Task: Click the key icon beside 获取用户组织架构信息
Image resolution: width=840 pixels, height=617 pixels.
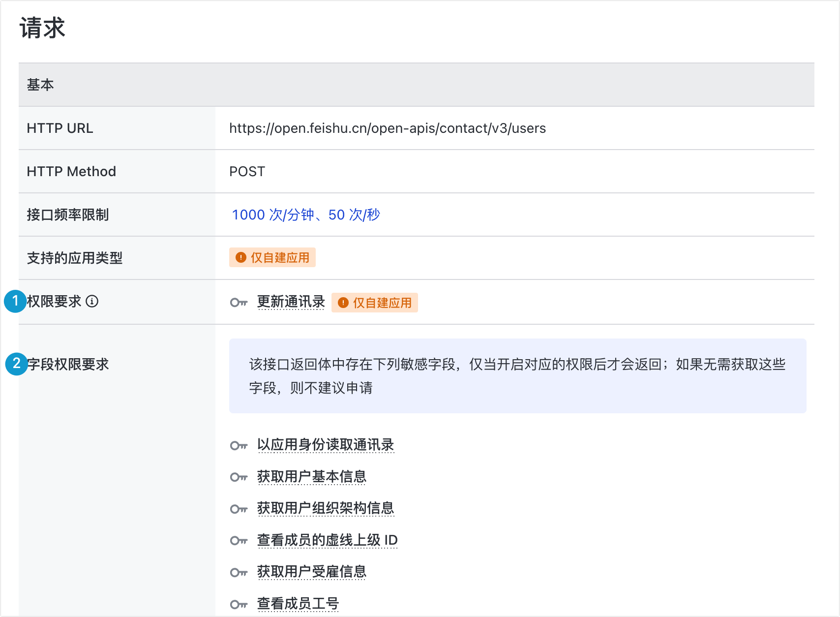Action: coord(239,509)
